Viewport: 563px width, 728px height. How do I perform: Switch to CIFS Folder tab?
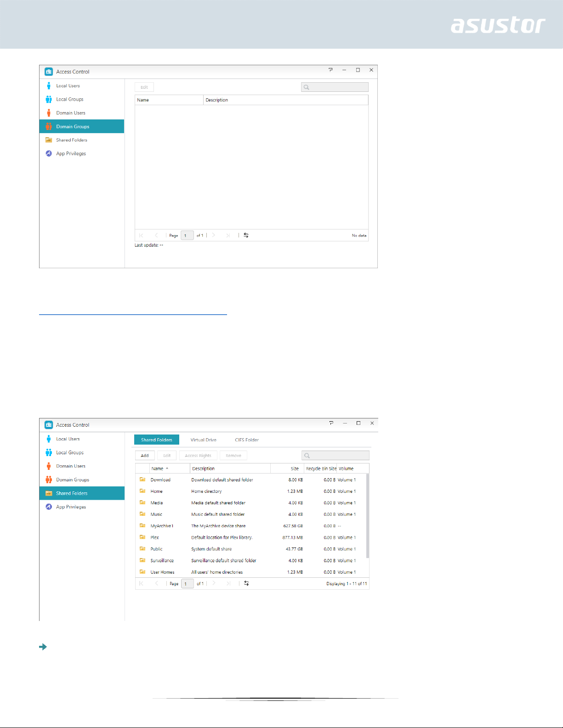pos(247,440)
